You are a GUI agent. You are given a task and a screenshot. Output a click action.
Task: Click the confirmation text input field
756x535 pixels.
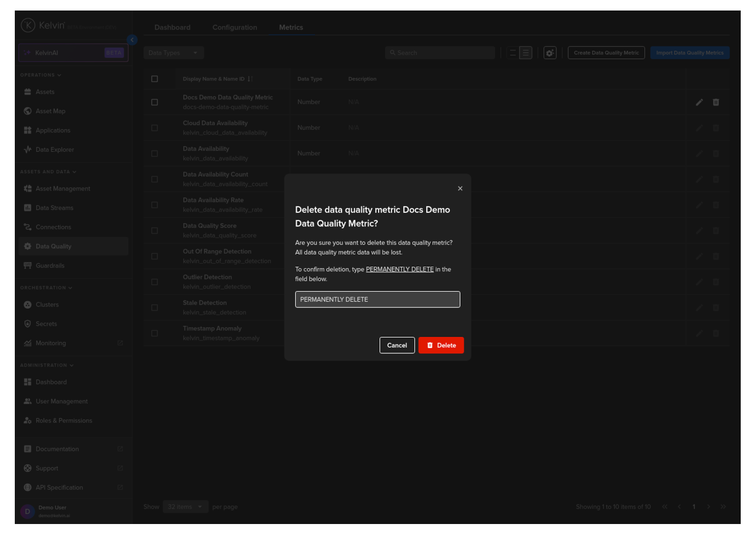tap(377, 300)
